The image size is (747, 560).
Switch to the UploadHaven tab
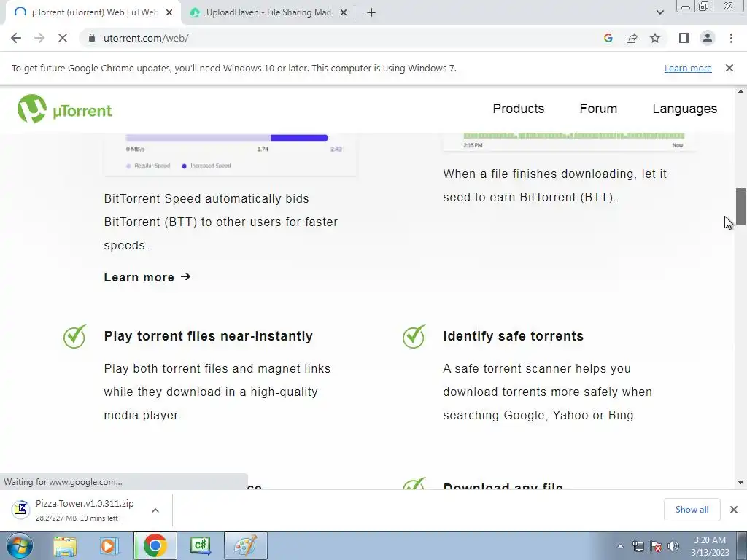(x=268, y=13)
